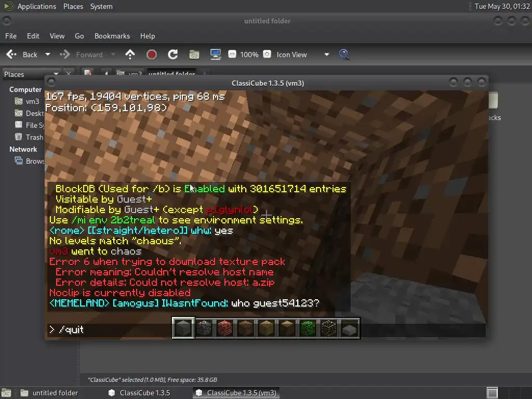Click the 'who guest54123?' chat message
The width and height of the screenshot is (532, 399).
click(x=275, y=303)
